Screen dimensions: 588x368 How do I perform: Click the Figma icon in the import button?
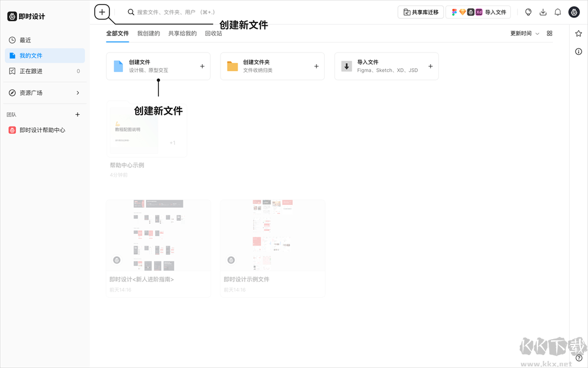(x=455, y=12)
